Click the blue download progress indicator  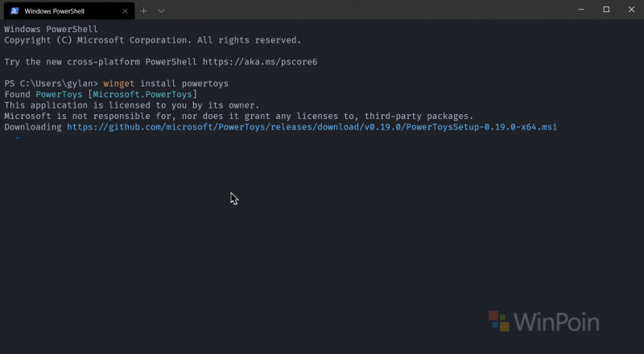pyautogui.click(x=17, y=138)
